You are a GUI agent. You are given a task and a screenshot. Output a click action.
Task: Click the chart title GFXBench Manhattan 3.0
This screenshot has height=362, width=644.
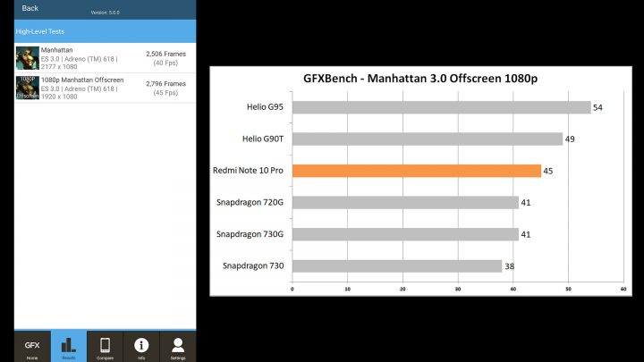(x=420, y=78)
